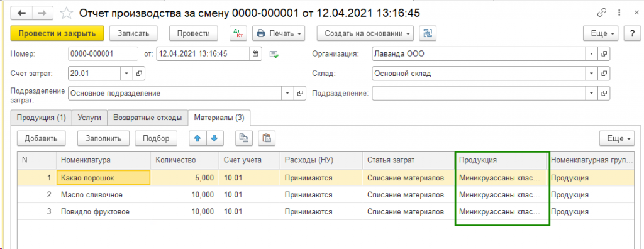Click the Добавить button

pyautogui.click(x=41, y=138)
